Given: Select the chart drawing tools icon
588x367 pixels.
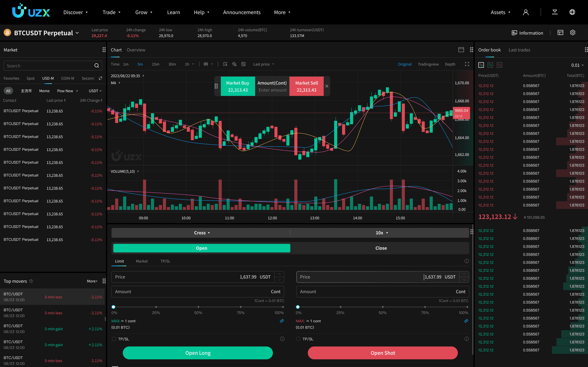Looking at the screenshot, I should [234, 64].
